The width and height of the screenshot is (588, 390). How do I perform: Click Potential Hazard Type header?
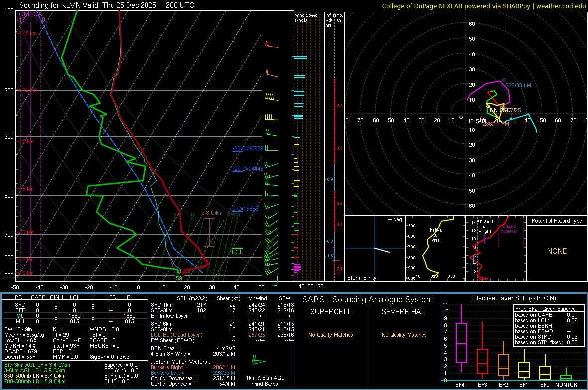tap(557, 221)
